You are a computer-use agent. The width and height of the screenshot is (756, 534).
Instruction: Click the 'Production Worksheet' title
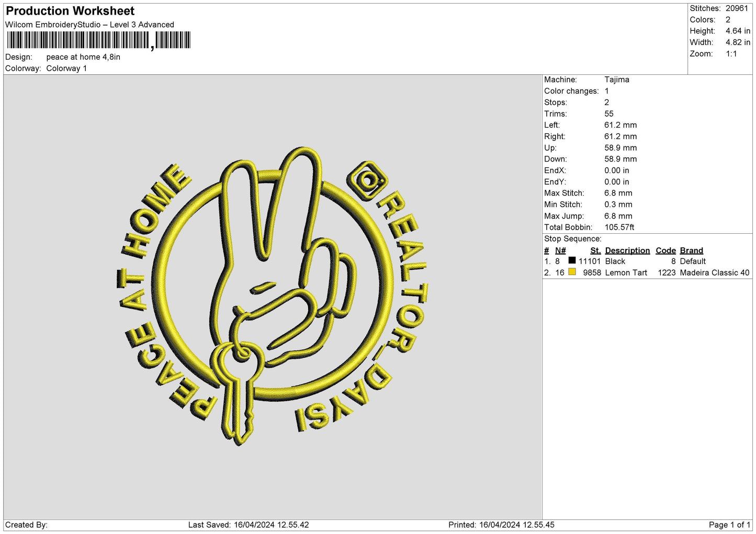click(x=70, y=11)
